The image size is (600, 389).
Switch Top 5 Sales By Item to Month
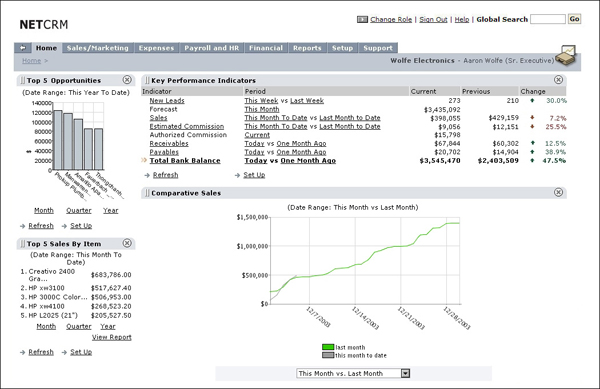(x=46, y=326)
